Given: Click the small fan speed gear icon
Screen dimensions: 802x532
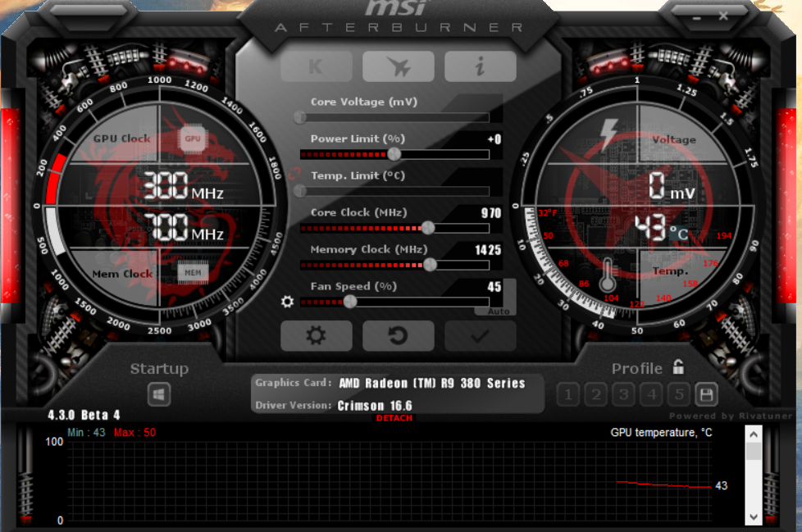Looking at the screenshot, I should coord(288,302).
